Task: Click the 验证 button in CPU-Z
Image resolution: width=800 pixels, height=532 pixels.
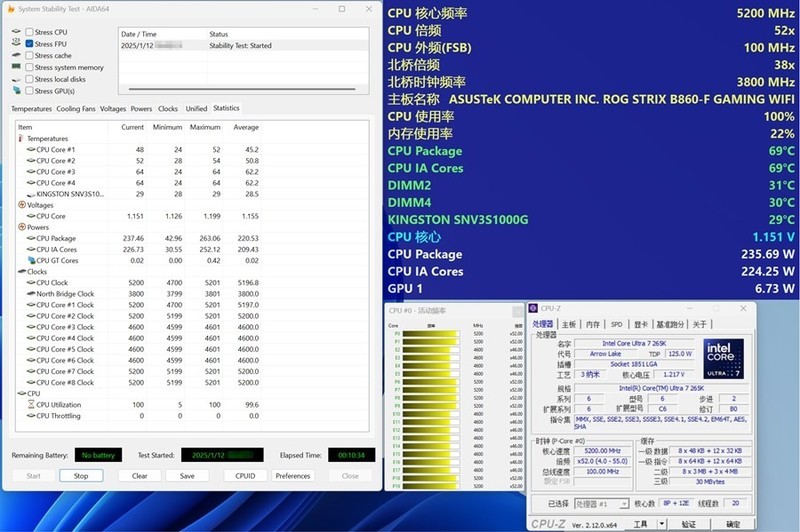Action: pos(689,524)
